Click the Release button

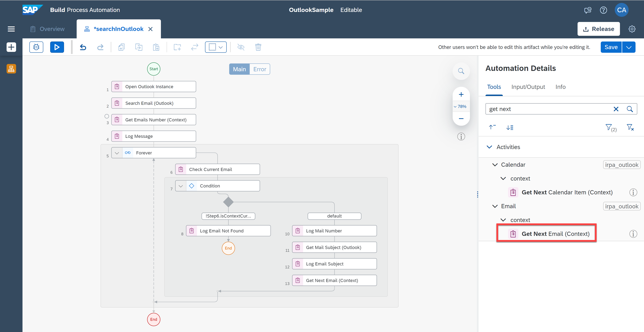pos(598,29)
